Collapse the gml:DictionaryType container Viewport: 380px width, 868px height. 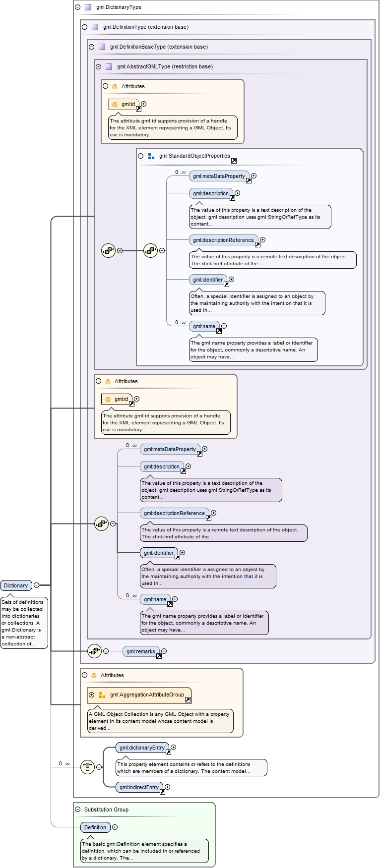coord(77,7)
